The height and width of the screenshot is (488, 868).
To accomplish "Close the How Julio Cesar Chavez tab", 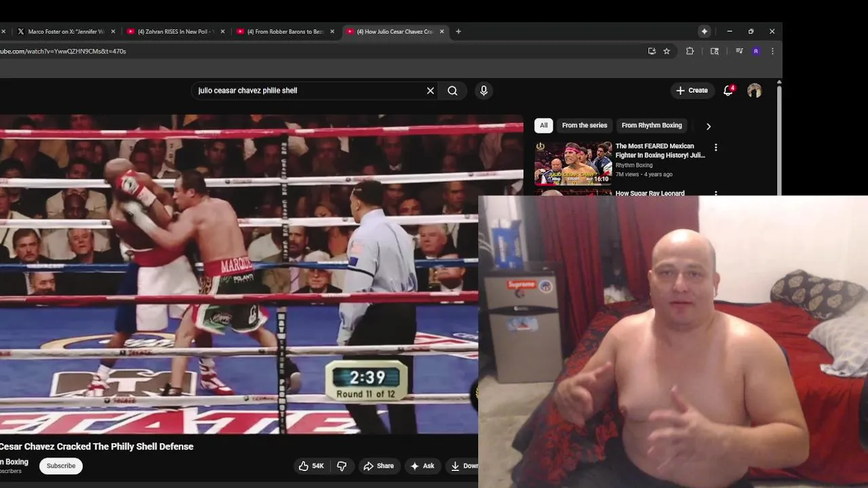I will tap(442, 31).
